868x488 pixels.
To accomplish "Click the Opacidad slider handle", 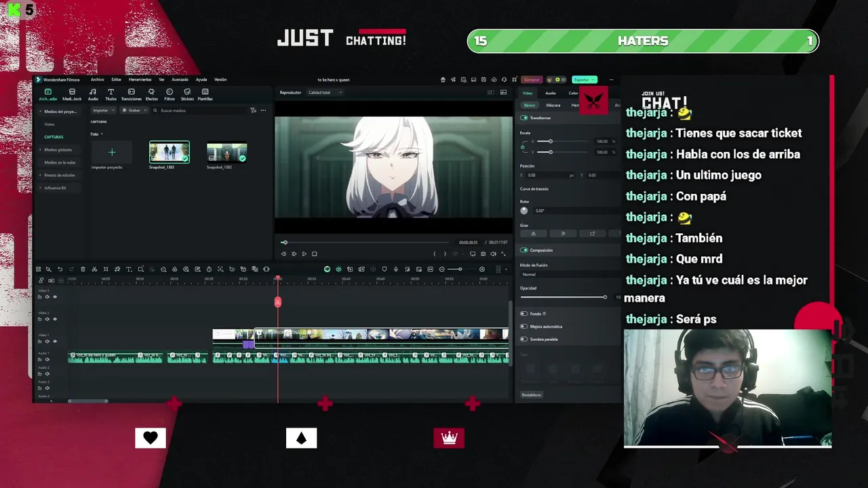I will click(x=605, y=297).
